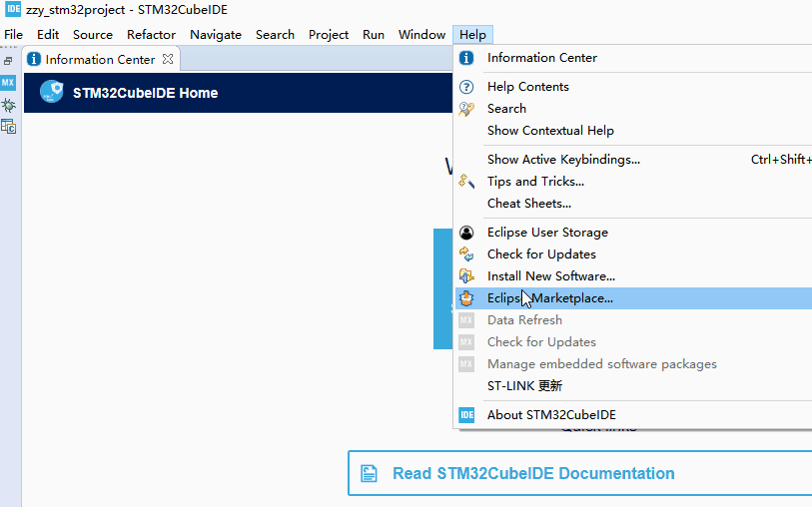Image resolution: width=812 pixels, height=507 pixels.
Task: Click the IDE application icon in title bar
Action: tap(13, 9)
